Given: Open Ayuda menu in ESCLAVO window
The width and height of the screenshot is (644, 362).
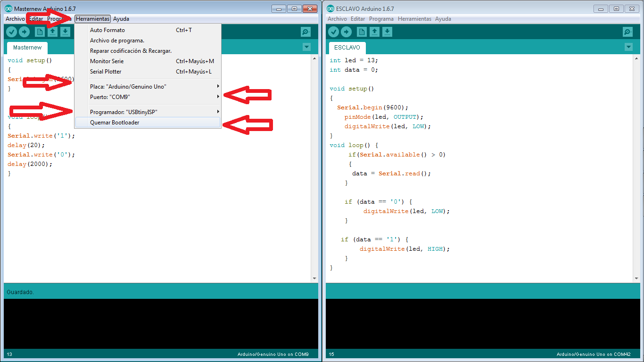Looking at the screenshot, I should pos(443,19).
